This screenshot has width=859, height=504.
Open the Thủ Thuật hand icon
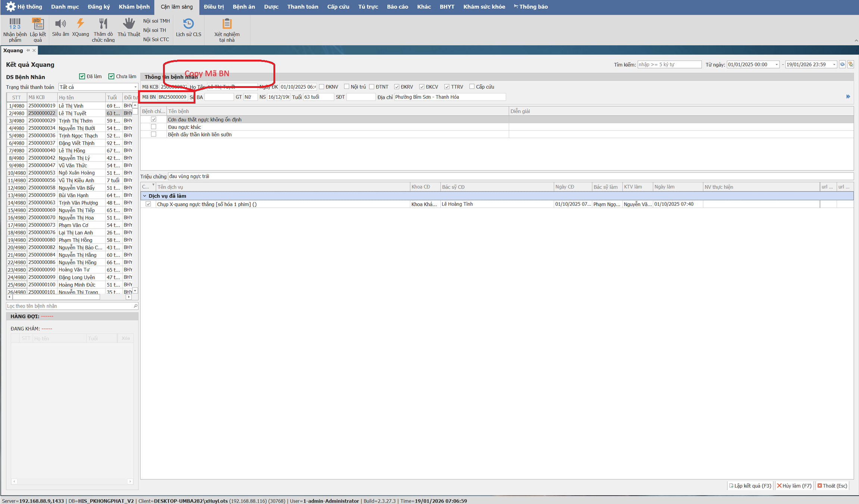pos(129,24)
